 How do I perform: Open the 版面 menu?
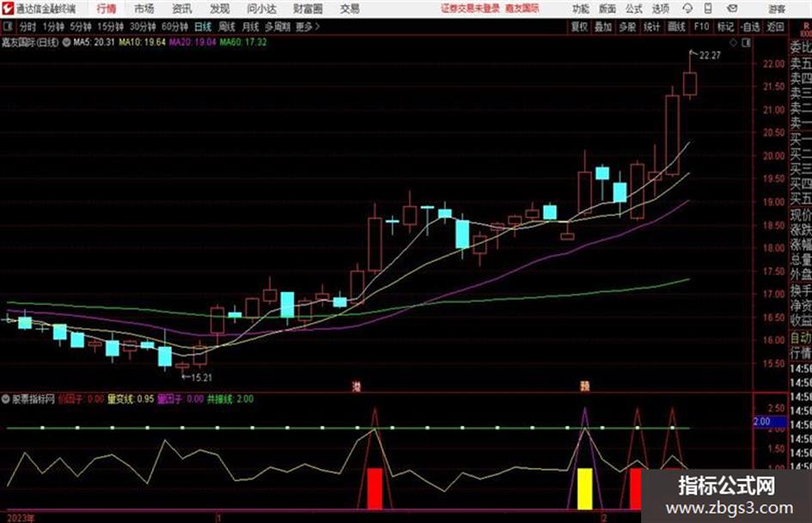tap(607, 9)
